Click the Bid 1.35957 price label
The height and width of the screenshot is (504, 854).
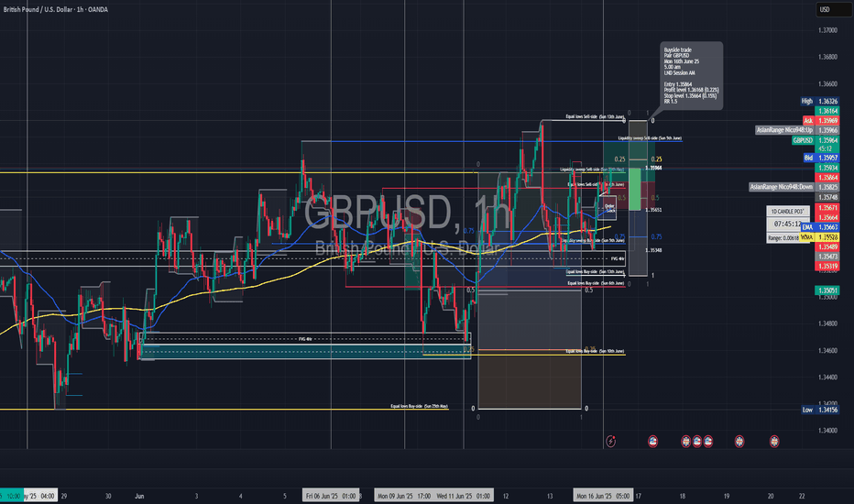tap(821, 158)
